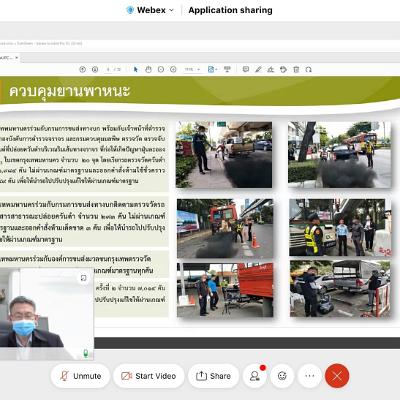
Task: Click top-right photo of roadside inspection
Action: click(339, 154)
